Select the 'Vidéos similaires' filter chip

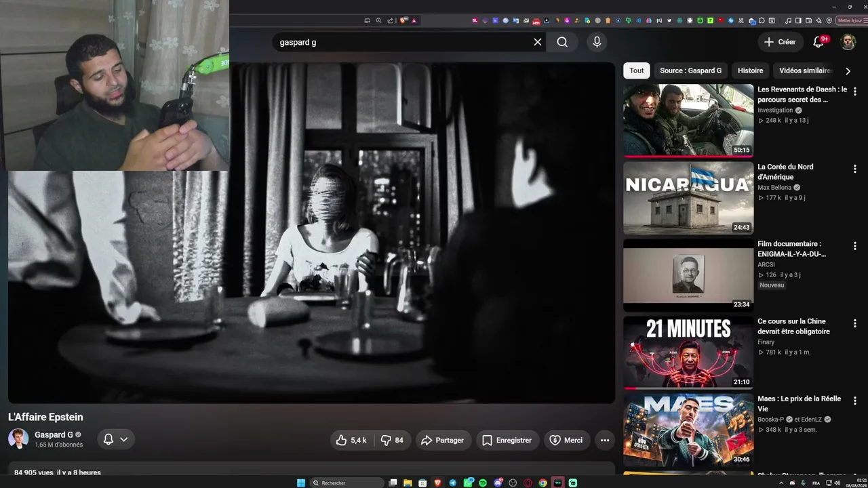804,70
